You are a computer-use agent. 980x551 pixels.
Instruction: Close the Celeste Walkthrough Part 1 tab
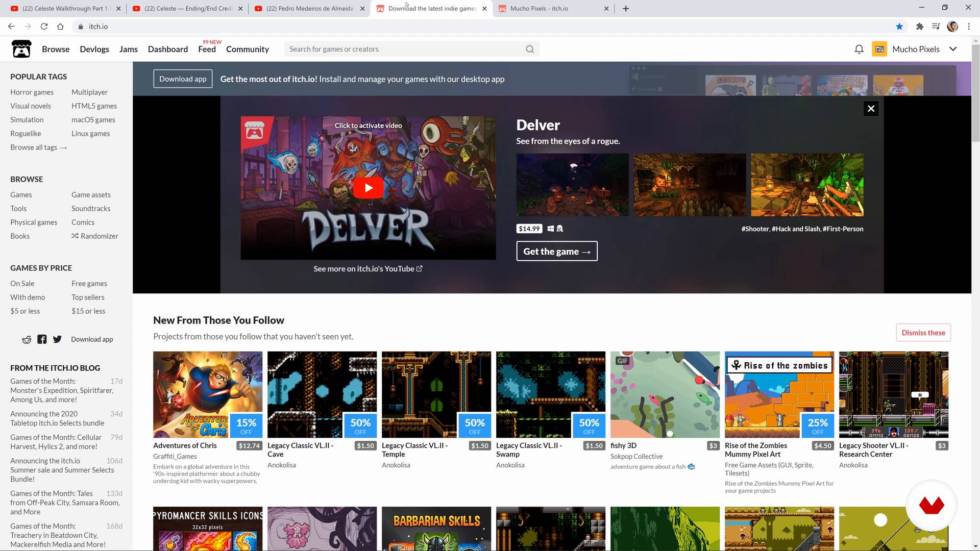(118, 9)
